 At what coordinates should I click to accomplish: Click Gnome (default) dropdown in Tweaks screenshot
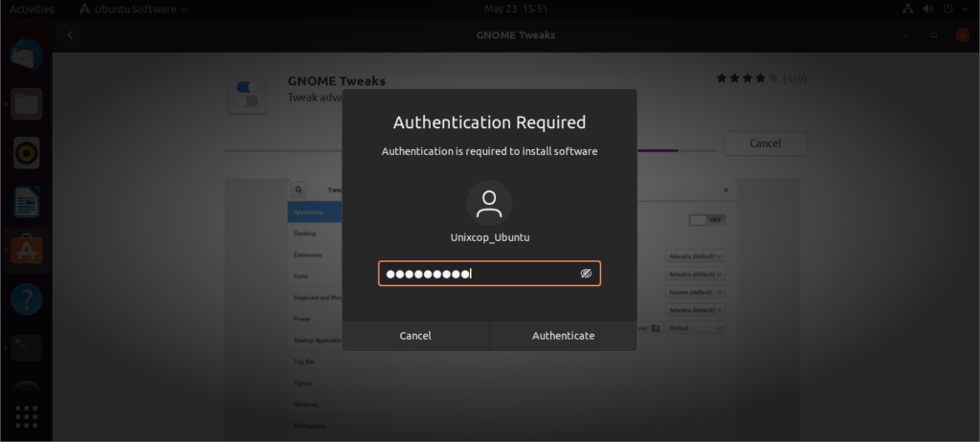click(696, 292)
